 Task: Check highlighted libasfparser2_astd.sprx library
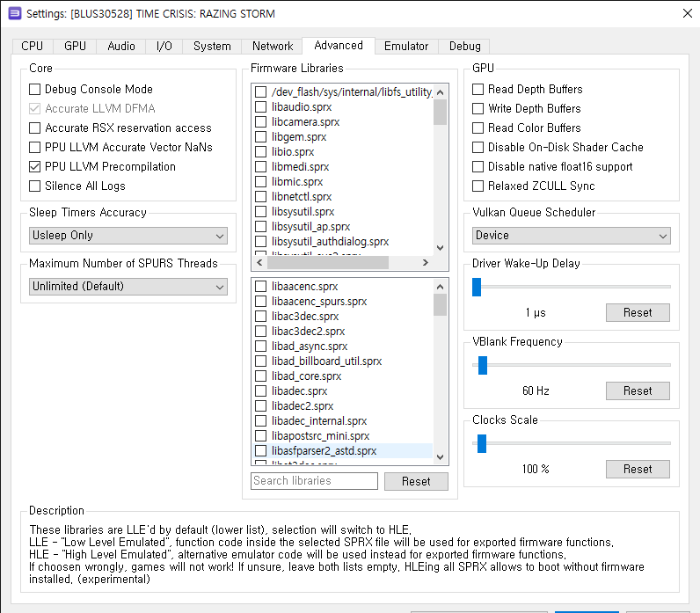click(x=260, y=451)
